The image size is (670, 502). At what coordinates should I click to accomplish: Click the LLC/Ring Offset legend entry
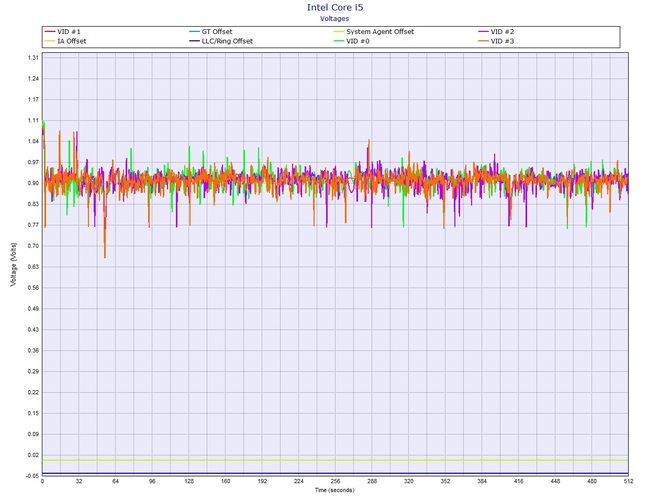click(x=221, y=41)
